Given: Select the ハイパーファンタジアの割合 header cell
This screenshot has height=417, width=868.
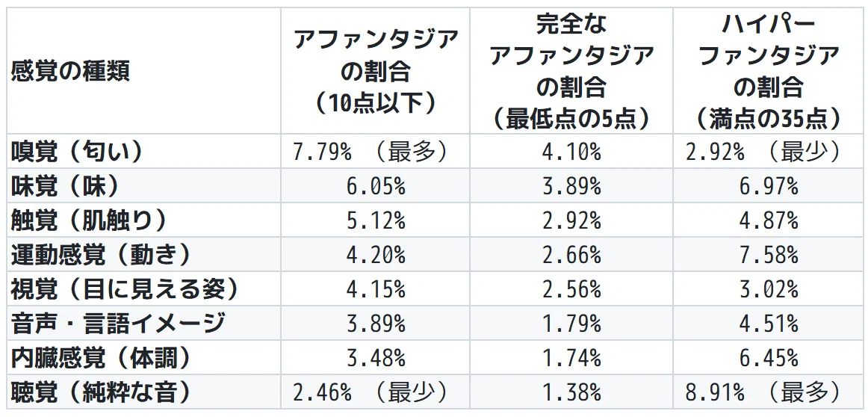Looking at the screenshot, I should [x=769, y=71].
